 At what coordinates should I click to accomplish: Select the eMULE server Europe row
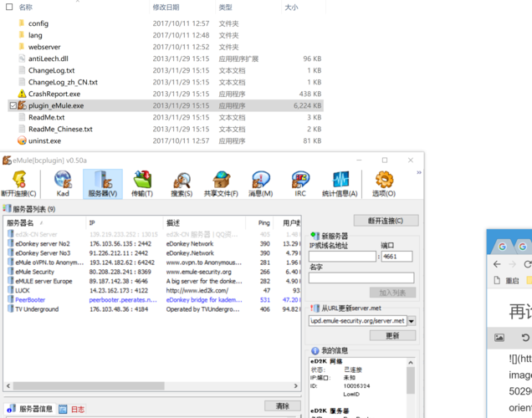153,281
